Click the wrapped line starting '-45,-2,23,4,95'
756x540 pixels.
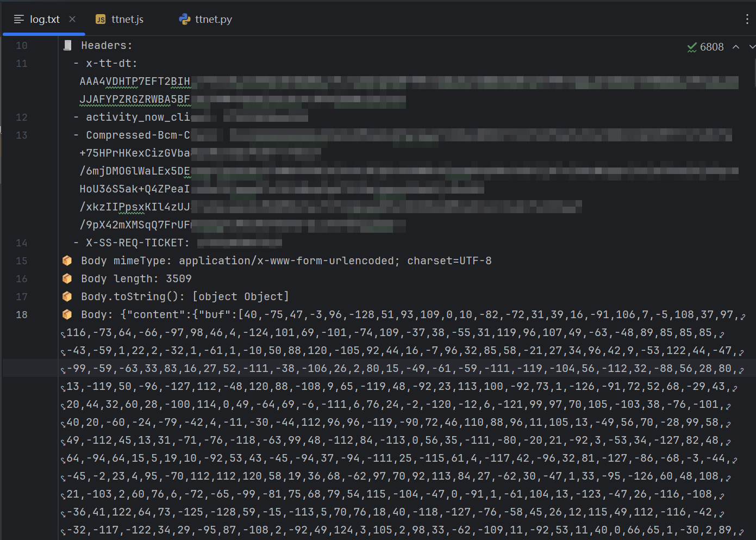pos(397,476)
